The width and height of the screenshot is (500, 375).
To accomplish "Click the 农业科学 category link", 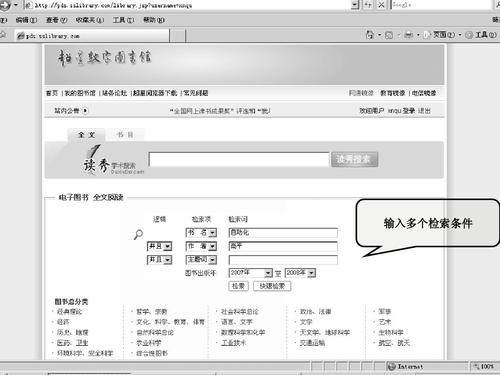I will pyautogui.click(x=149, y=343).
